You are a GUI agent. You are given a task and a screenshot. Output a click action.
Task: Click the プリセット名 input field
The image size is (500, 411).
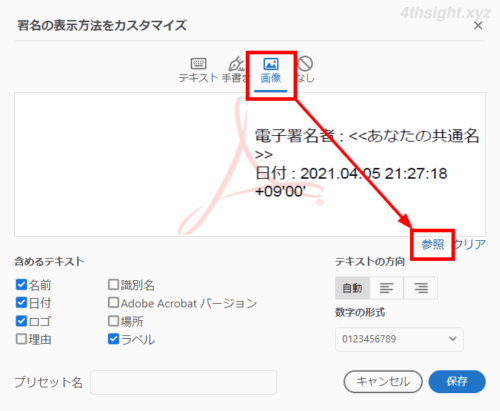click(183, 382)
